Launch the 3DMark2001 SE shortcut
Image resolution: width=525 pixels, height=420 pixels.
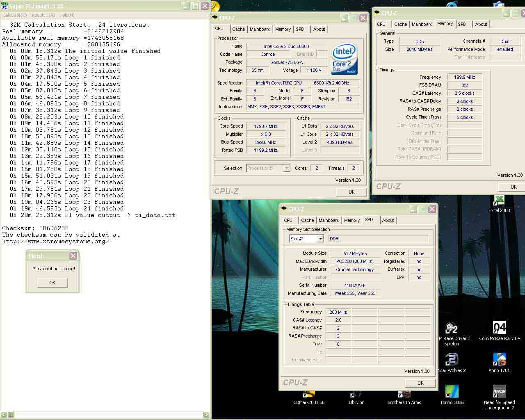pyautogui.click(x=309, y=398)
